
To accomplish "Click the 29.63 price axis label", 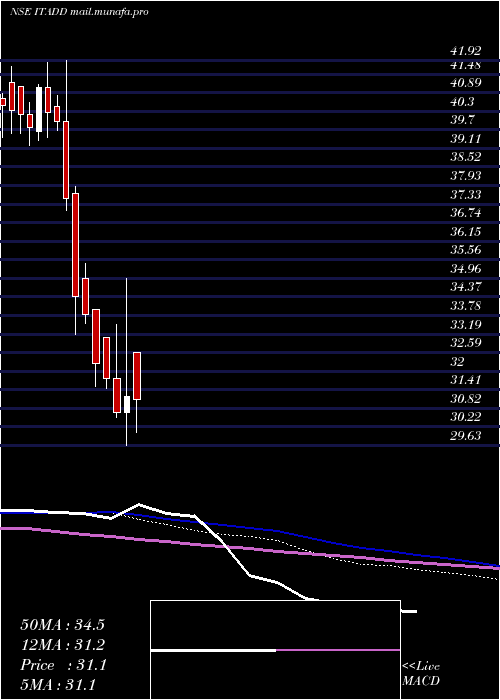I will tap(466, 435).
